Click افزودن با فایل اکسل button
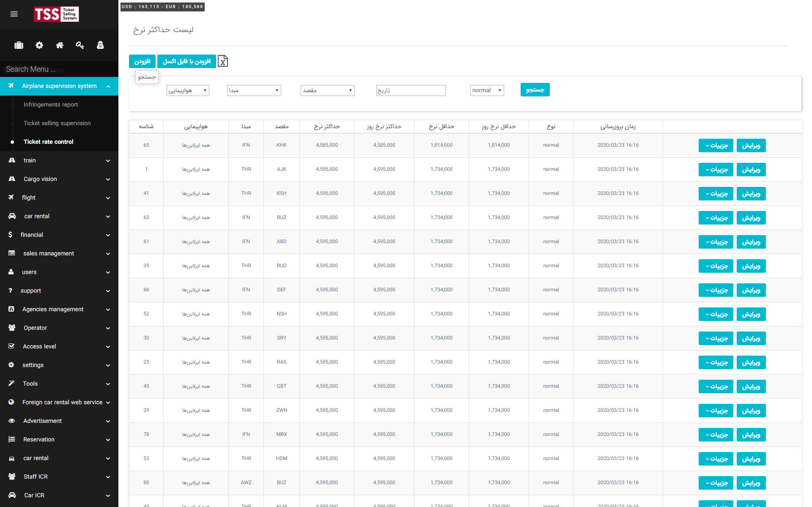 [x=187, y=61]
